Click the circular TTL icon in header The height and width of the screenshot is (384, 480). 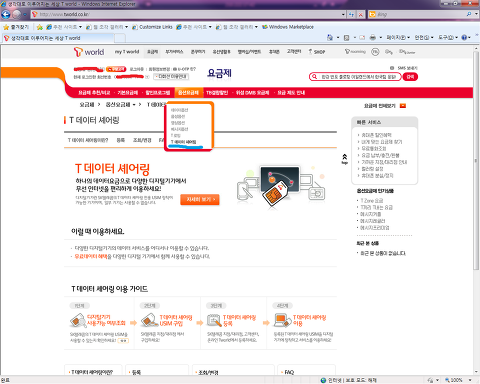click(375, 52)
